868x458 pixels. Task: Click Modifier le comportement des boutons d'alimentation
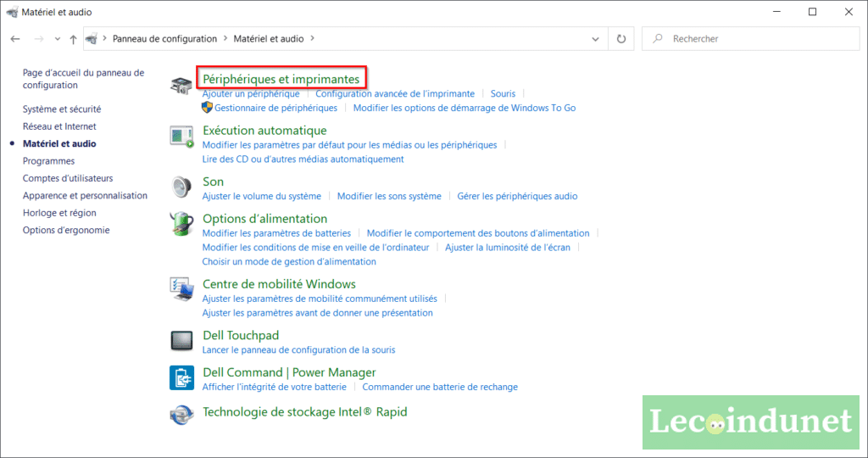point(478,233)
